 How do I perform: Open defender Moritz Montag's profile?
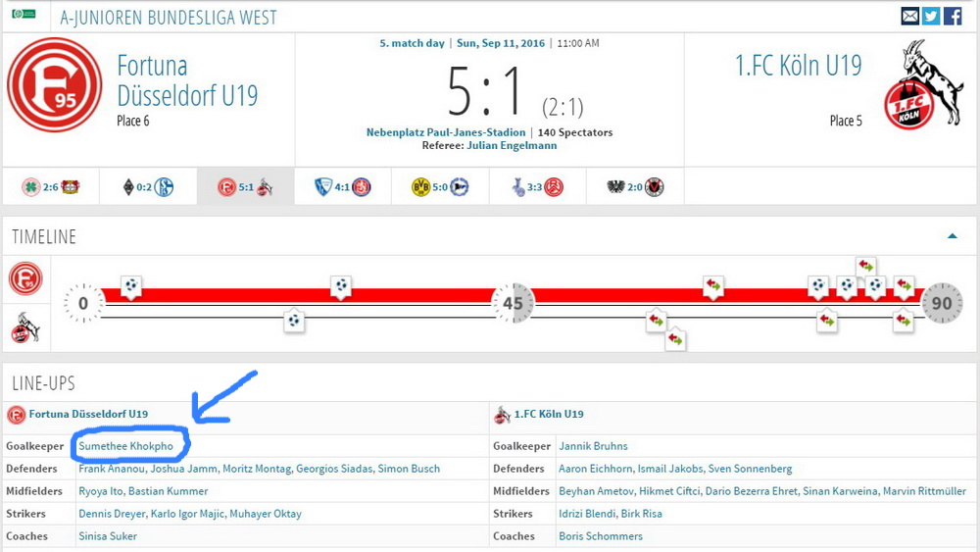click(x=257, y=469)
